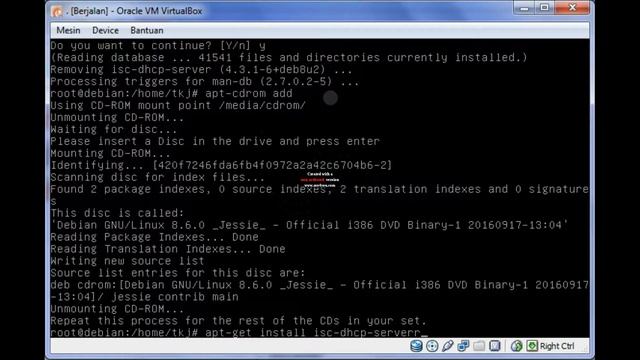The image size is (640, 360).
Task: Click the 'This disc is called:' line
Action: (117, 213)
